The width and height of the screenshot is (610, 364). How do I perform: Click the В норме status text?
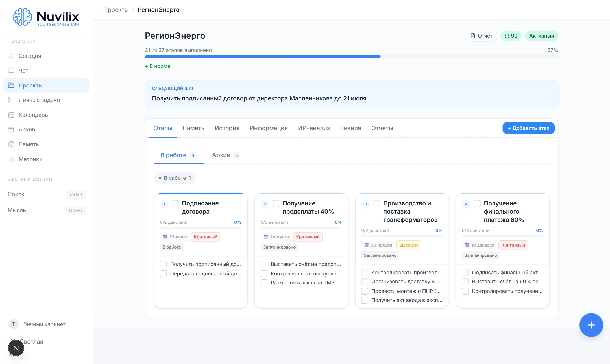tap(160, 66)
